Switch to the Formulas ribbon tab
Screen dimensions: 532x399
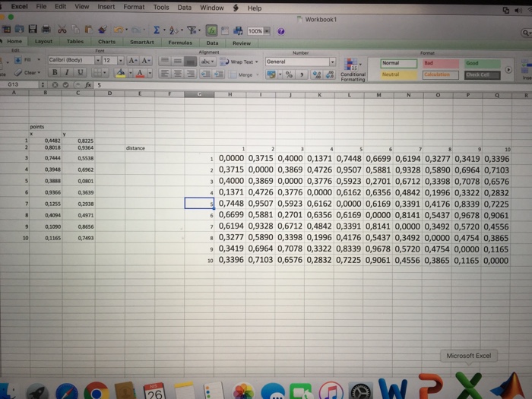pos(180,43)
